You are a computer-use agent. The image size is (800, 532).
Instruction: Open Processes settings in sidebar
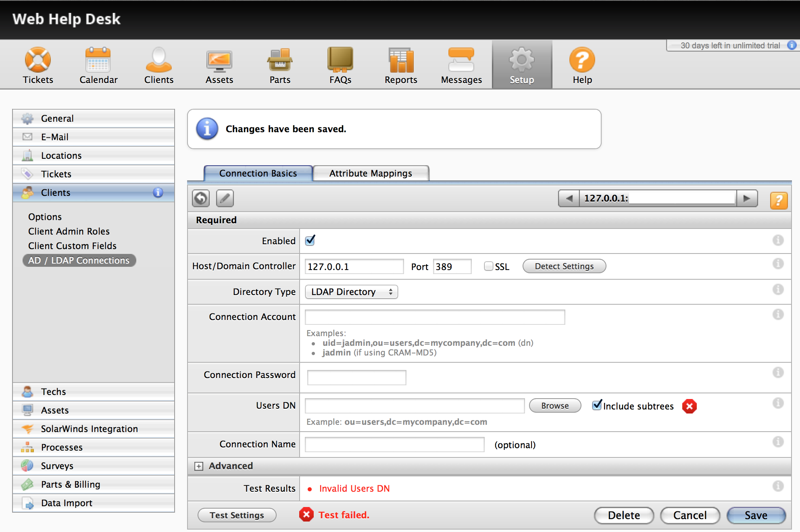click(94, 447)
